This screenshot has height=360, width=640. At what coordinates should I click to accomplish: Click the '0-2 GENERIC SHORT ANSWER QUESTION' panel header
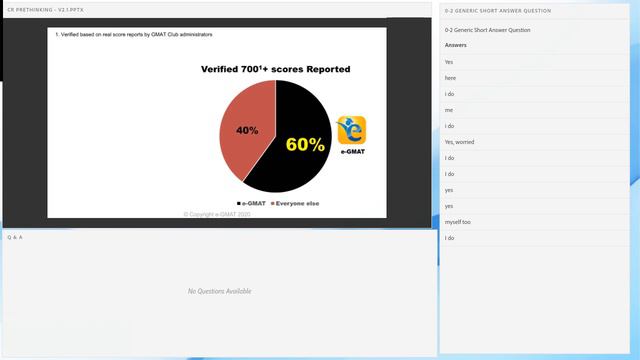(x=498, y=11)
